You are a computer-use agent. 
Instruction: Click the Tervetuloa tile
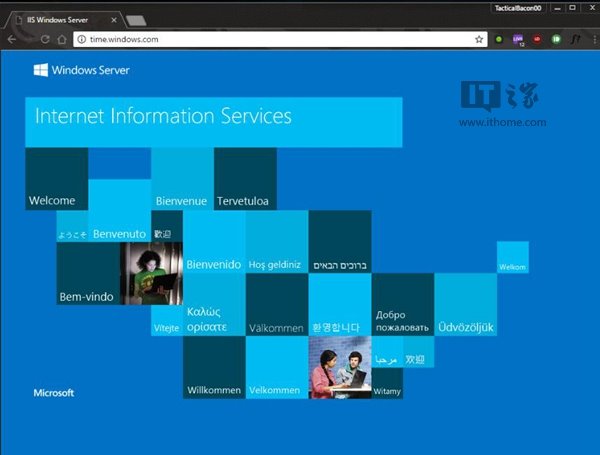click(245, 179)
